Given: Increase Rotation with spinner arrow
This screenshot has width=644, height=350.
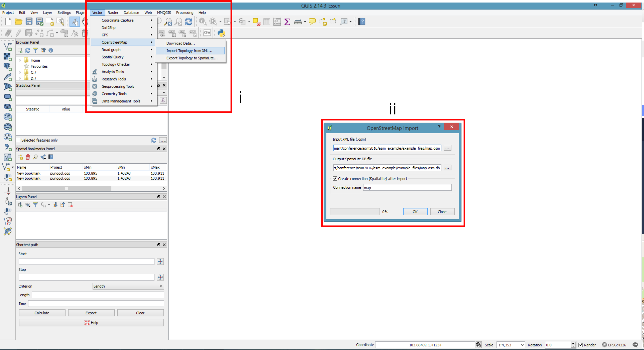Looking at the screenshot, I should (573, 343).
